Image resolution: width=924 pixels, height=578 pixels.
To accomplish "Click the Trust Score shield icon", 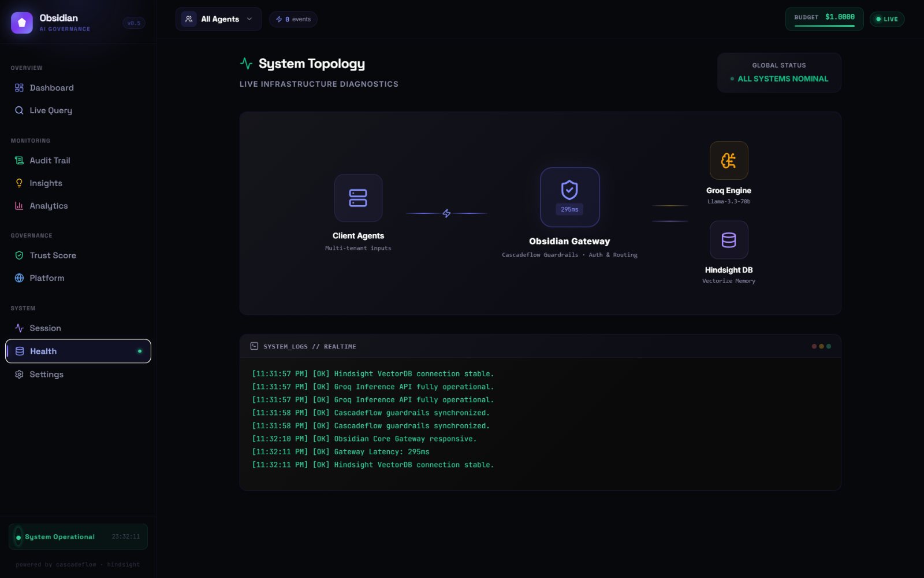I will 19,255.
